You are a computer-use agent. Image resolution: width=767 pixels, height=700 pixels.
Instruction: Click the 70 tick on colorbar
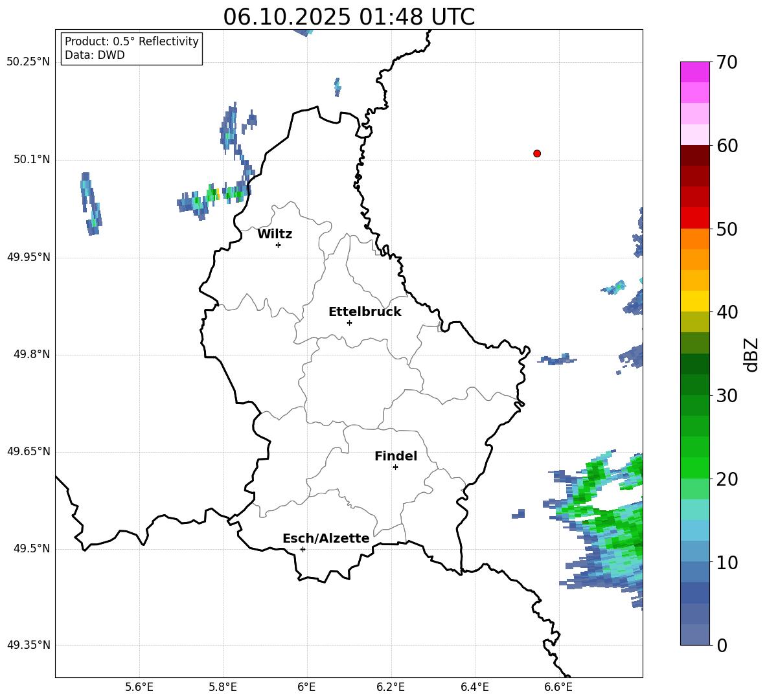[727, 62]
